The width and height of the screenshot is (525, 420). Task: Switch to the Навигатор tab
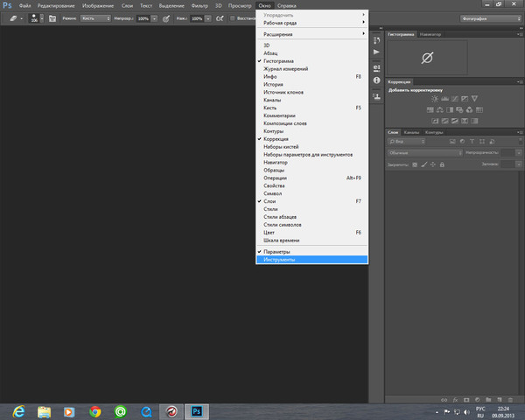point(430,34)
